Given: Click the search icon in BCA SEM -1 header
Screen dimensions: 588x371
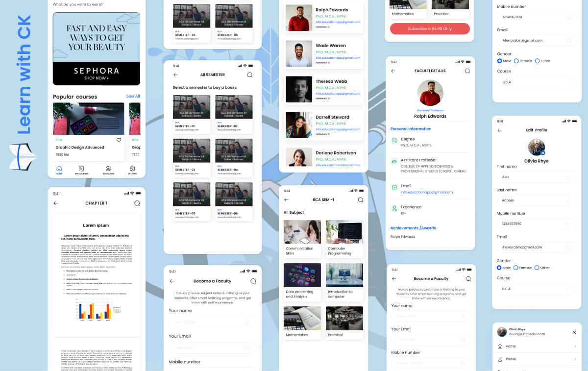Looking at the screenshot, I should [360, 200].
